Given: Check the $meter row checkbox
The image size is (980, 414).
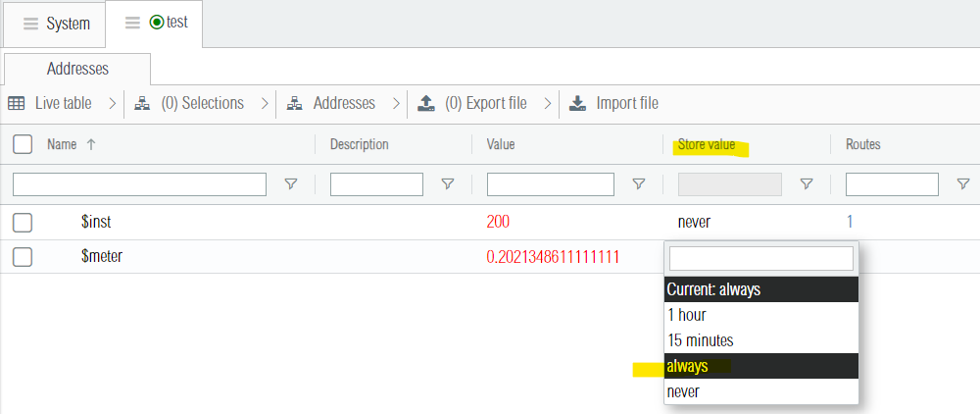Looking at the screenshot, I should (23, 257).
